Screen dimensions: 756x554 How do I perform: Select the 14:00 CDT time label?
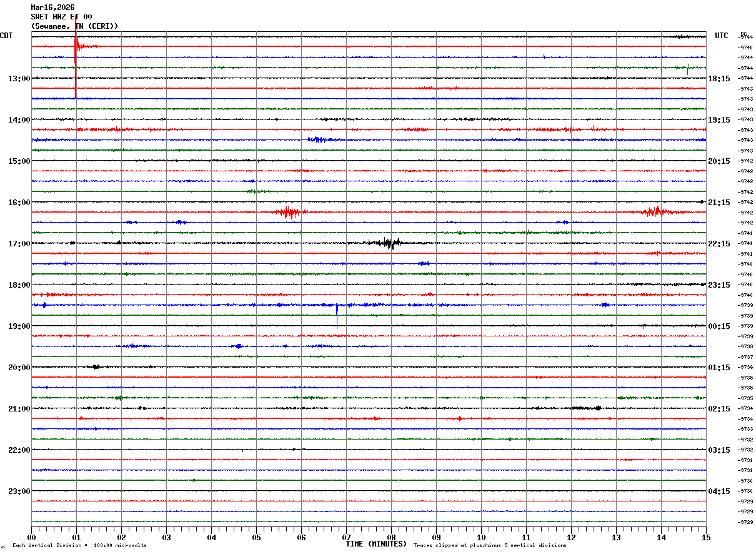pyautogui.click(x=19, y=120)
